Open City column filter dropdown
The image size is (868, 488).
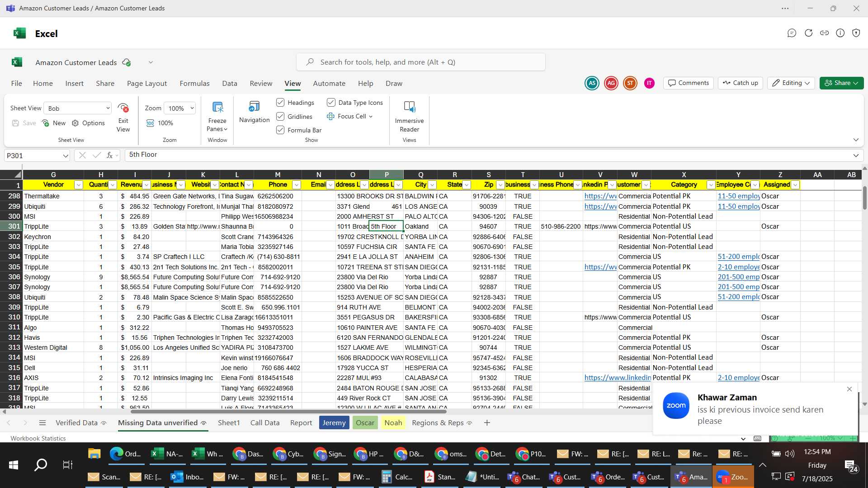[x=432, y=185]
